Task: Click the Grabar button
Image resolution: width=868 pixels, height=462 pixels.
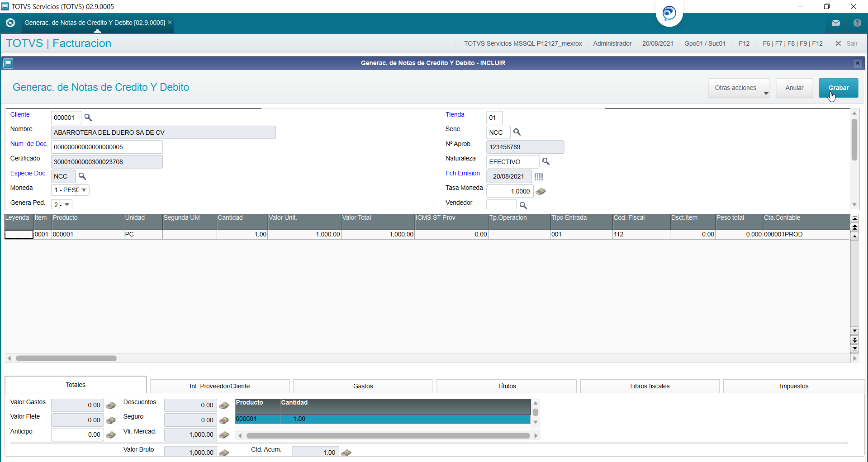Action: coord(838,88)
